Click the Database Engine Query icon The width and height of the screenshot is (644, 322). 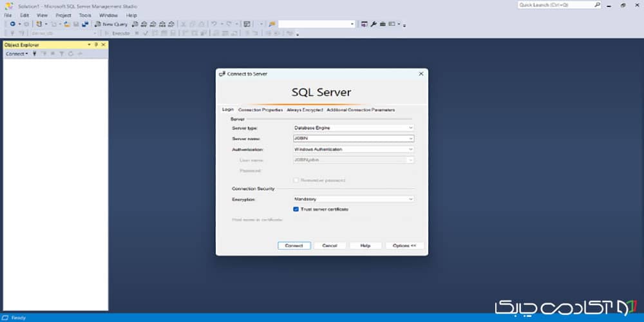135,24
